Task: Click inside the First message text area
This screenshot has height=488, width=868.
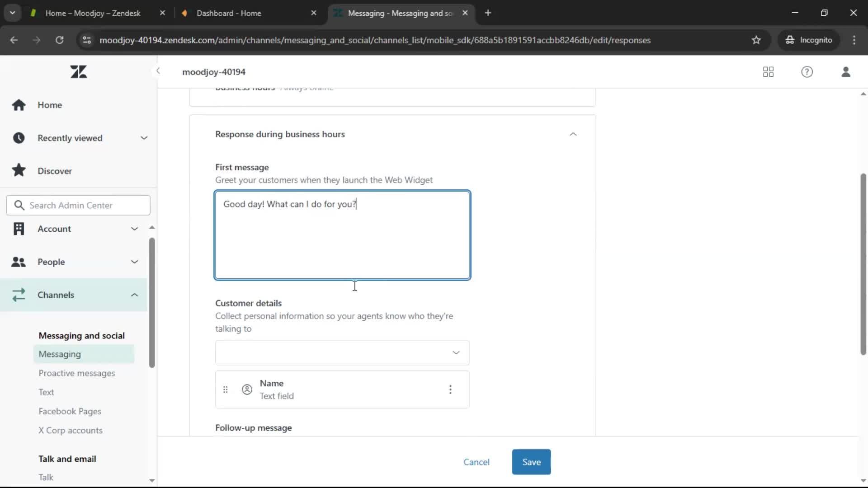Action: [342, 235]
